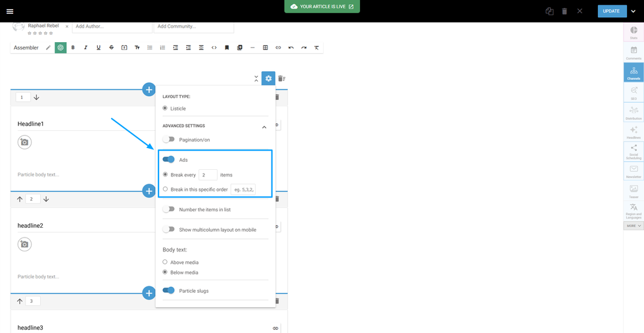Expand the MORE sidebar options
This screenshot has height=333, width=644.
[633, 226]
